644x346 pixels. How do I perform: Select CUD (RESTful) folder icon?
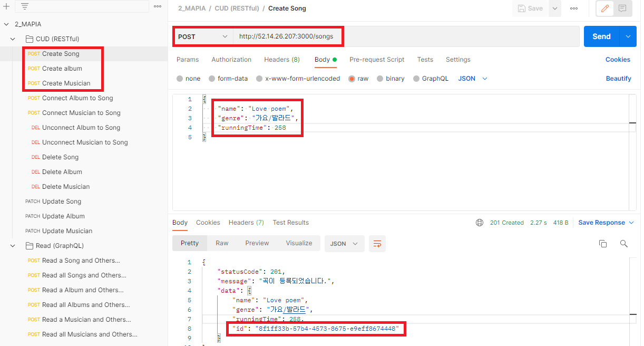click(30, 39)
